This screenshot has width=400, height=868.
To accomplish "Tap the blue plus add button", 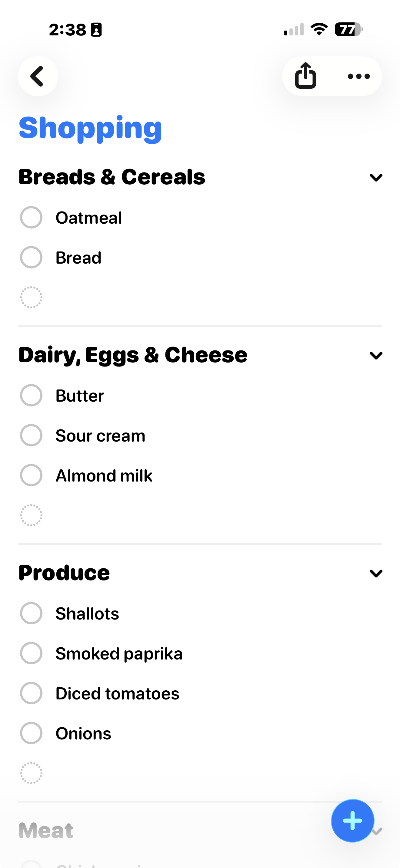I will click(352, 820).
